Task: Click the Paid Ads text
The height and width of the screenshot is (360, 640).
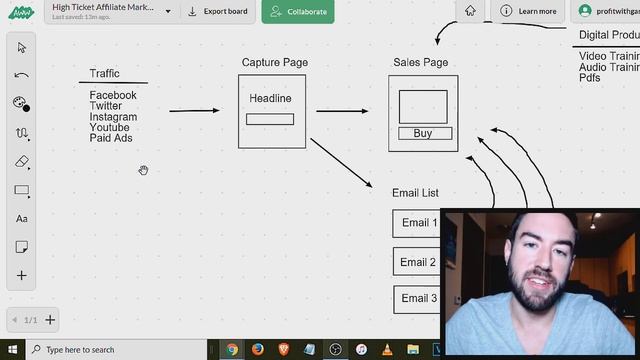Action: click(x=111, y=138)
